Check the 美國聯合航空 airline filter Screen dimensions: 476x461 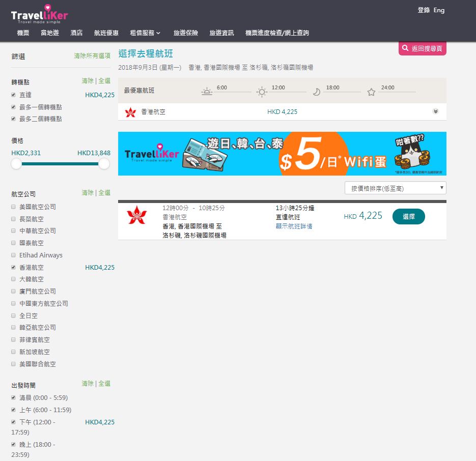13,364
